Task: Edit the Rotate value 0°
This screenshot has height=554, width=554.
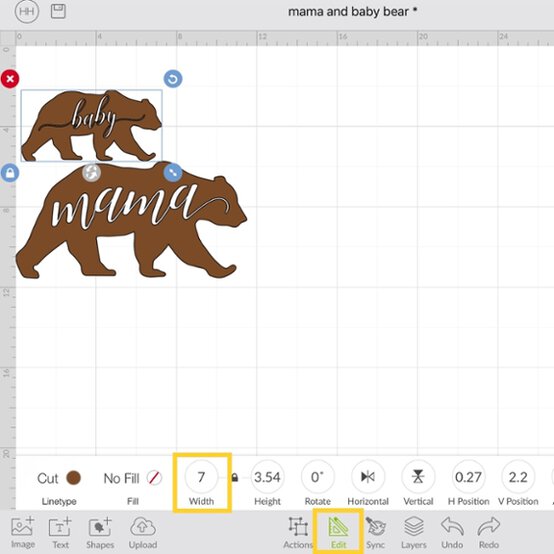Action: pos(317,477)
